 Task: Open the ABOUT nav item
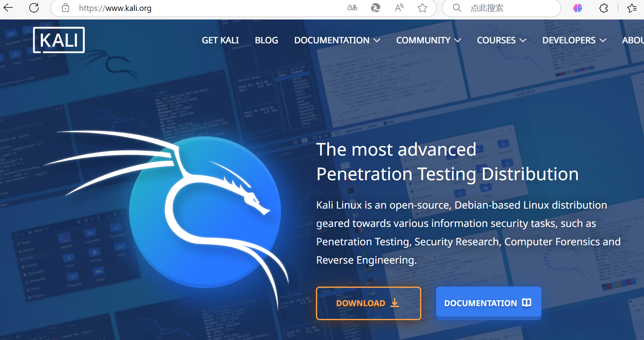[633, 40]
